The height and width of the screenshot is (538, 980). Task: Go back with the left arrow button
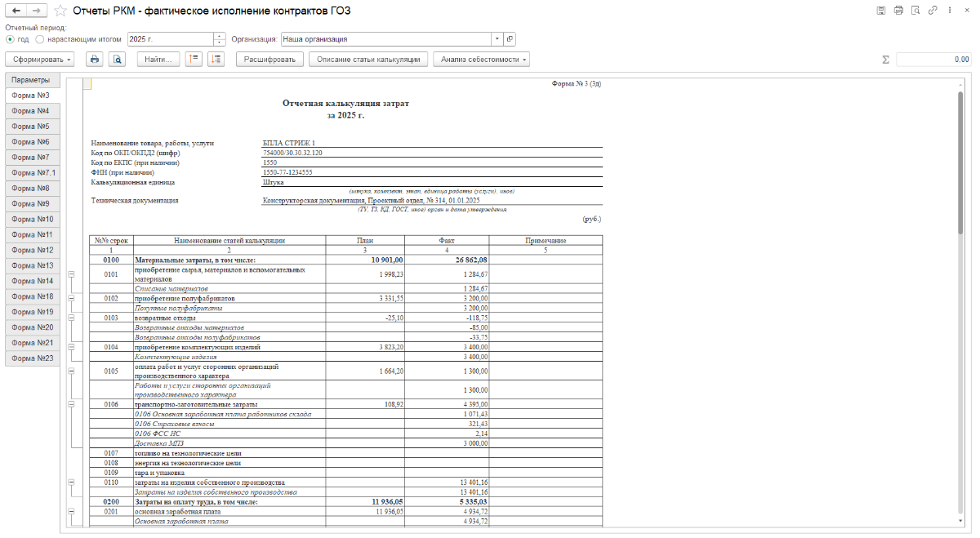point(16,11)
